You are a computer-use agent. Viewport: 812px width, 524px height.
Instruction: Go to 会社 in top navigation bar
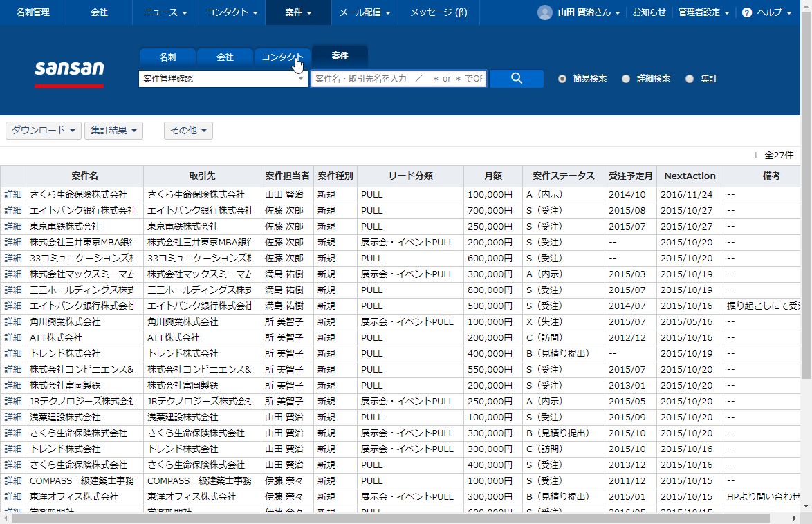point(99,12)
